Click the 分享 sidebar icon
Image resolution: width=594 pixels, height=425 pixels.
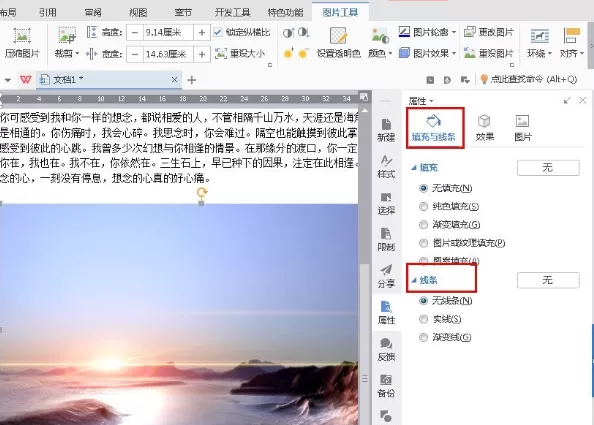(x=386, y=276)
